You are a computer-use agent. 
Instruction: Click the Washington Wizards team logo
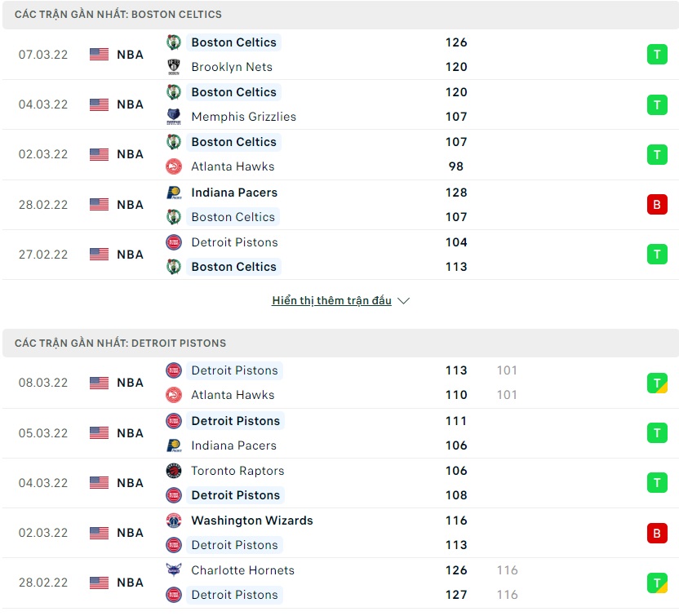[x=173, y=521]
